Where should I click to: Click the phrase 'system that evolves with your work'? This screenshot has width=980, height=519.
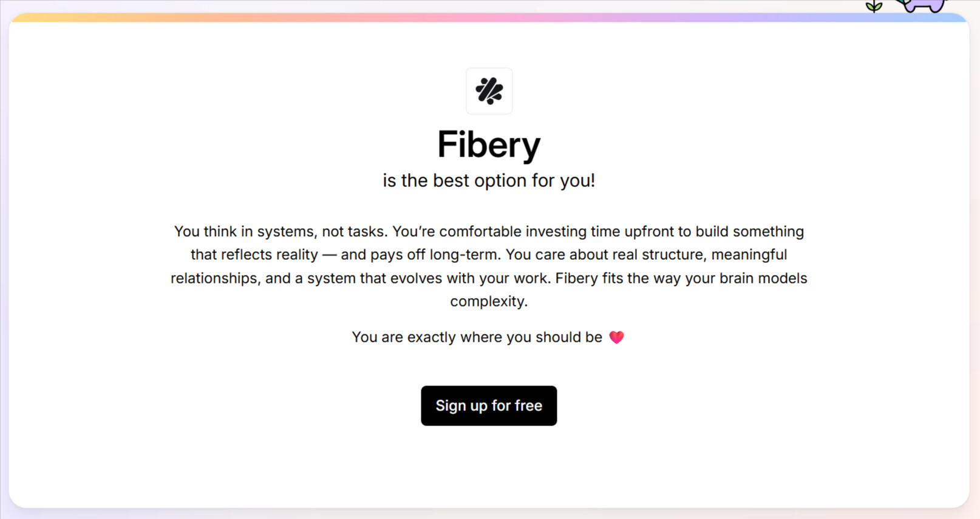[x=429, y=279]
